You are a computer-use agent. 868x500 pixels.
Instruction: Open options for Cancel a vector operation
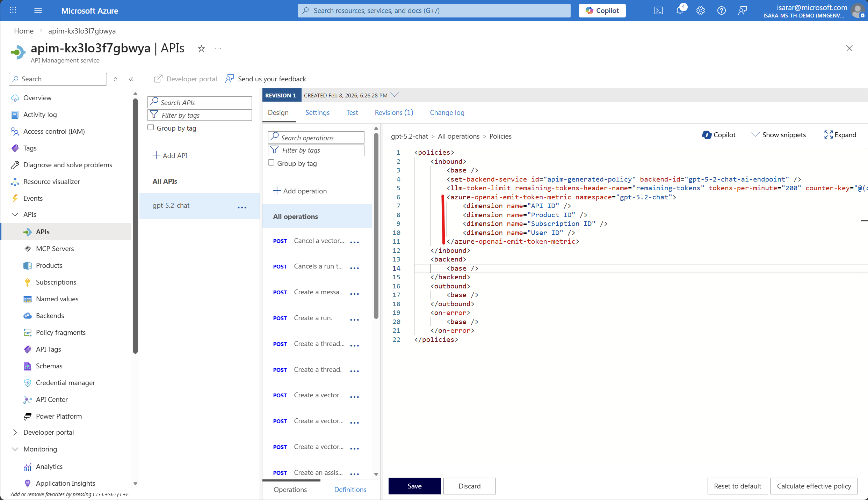[354, 242]
